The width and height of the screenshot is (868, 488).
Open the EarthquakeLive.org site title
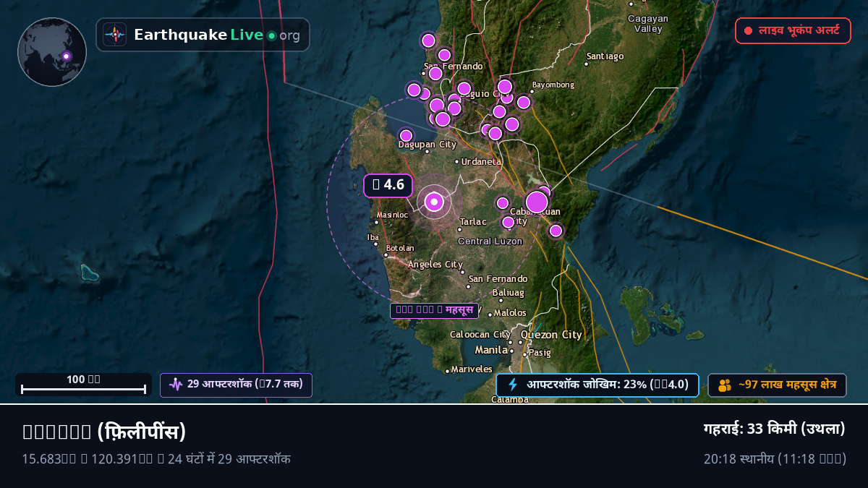(x=217, y=35)
